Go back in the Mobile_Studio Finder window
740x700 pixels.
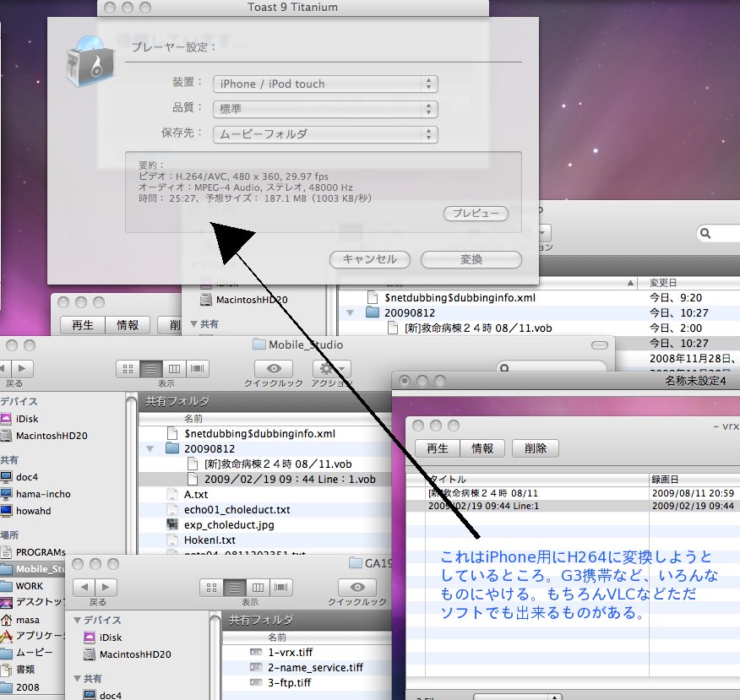(x=4, y=368)
